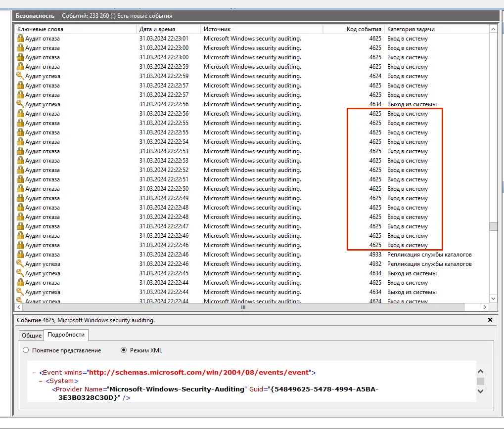Click the horizontal scrollbar thumb under event list

(242, 307)
